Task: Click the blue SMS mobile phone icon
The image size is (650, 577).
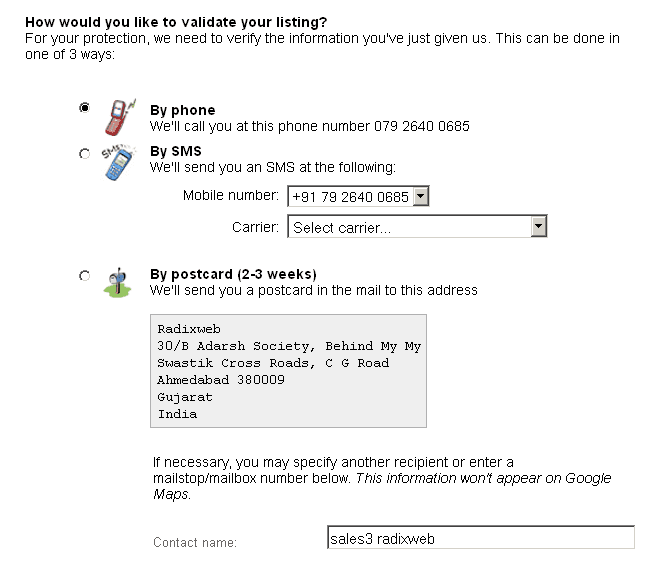Action: point(118,162)
